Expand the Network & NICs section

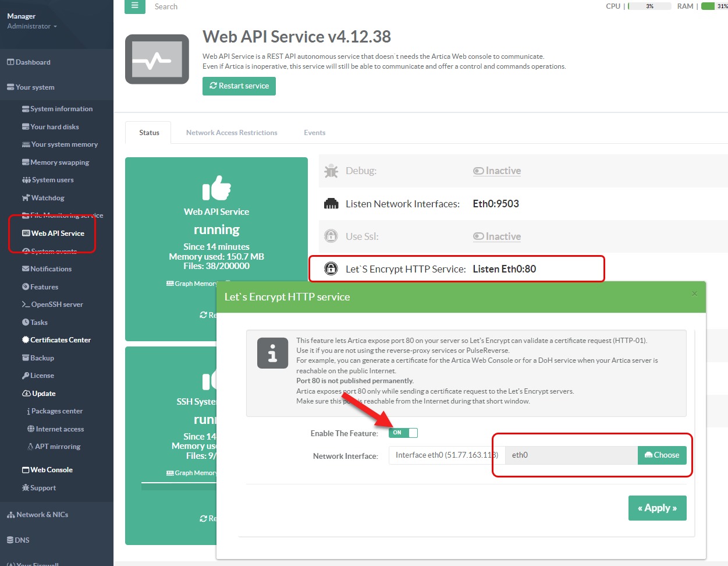(42, 515)
